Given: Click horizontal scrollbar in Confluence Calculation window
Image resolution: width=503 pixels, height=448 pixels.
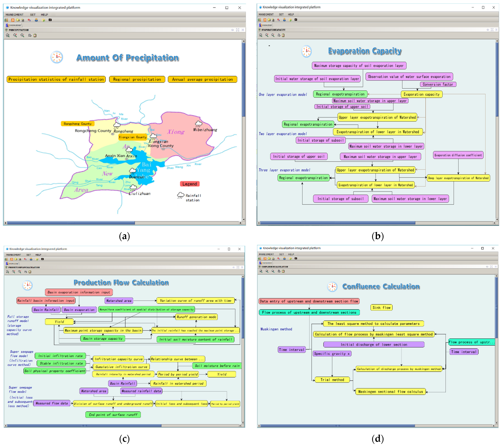Looking at the screenshot, I should (x=337, y=426).
